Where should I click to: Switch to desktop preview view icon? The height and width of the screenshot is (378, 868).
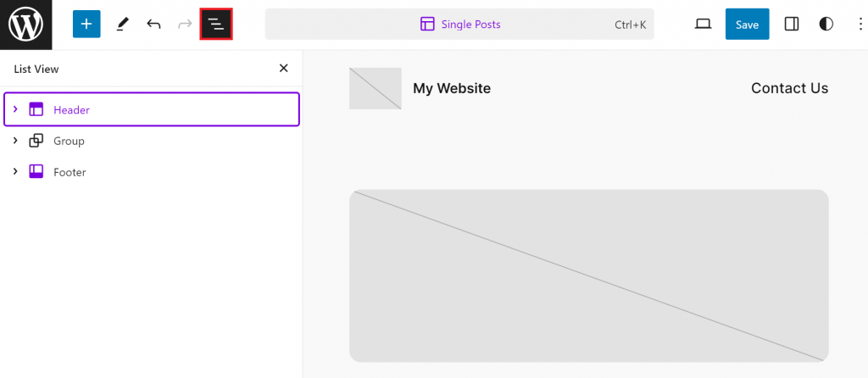tap(703, 25)
